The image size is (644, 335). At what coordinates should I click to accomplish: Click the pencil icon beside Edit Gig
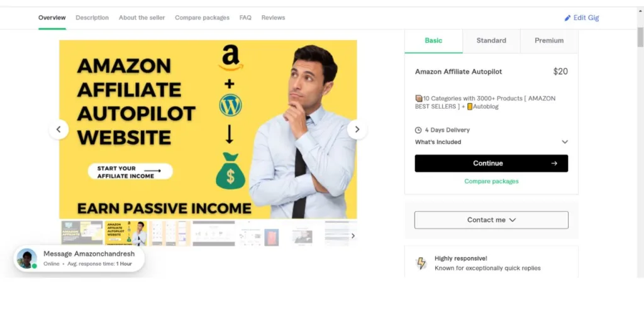tap(567, 18)
